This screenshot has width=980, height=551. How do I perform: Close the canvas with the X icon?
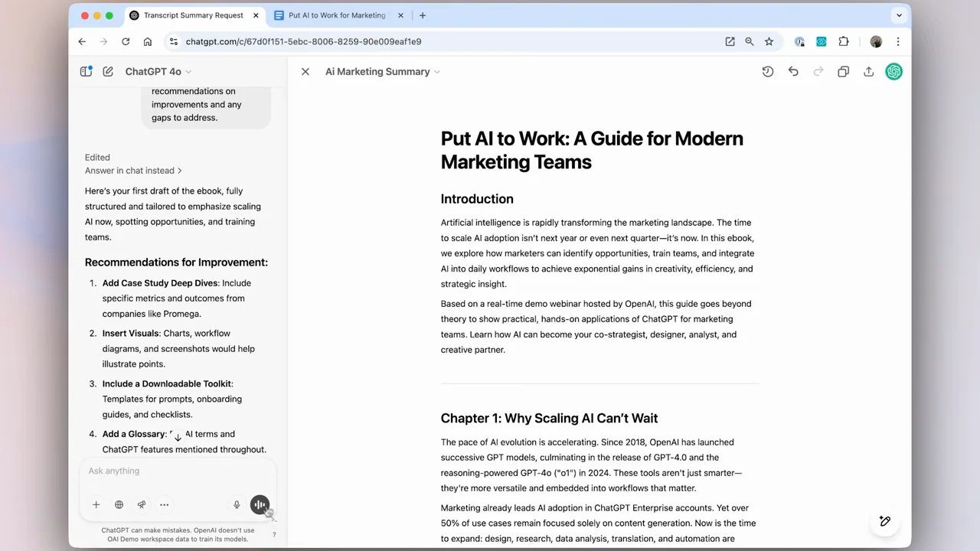tap(305, 71)
